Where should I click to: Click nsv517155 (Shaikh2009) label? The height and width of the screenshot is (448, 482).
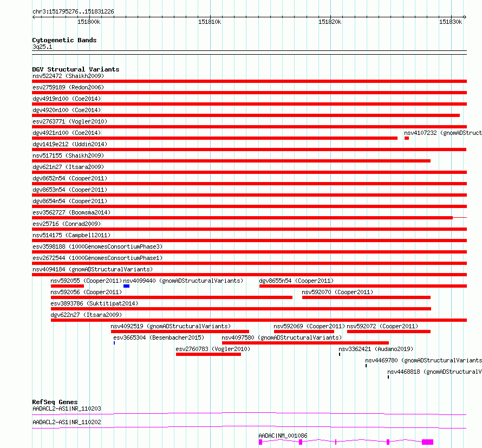click(x=68, y=155)
